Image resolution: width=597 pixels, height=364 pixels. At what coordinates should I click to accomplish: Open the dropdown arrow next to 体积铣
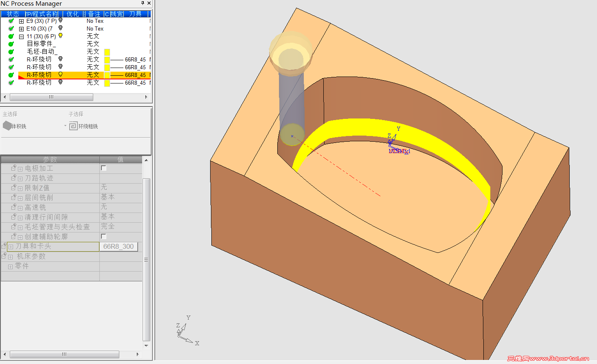click(65, 126)
